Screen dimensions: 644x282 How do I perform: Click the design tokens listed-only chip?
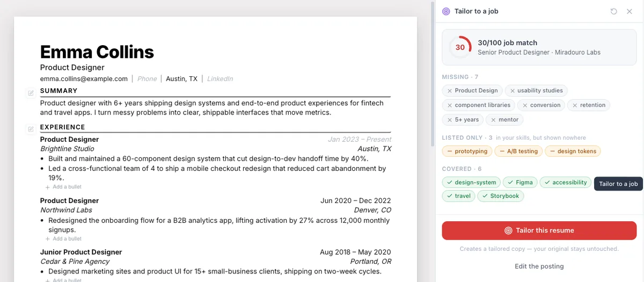(573, 151)
